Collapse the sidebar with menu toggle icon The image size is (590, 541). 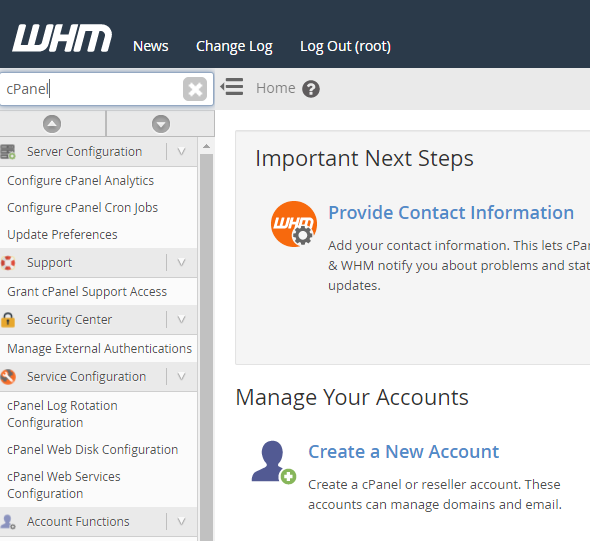(x=232, y=87)
